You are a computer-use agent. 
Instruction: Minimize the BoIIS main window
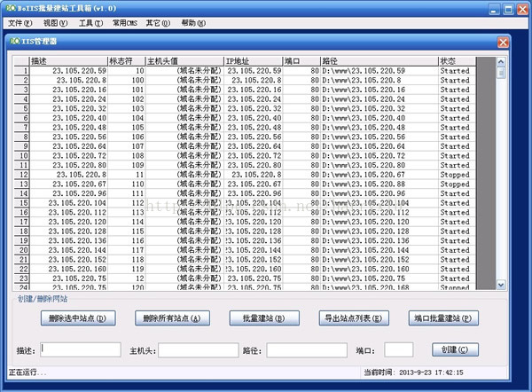coord(494,9)
